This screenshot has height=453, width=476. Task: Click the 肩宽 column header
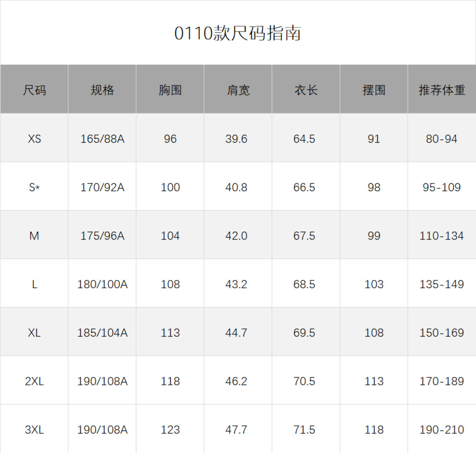click(x=238, y=90)
